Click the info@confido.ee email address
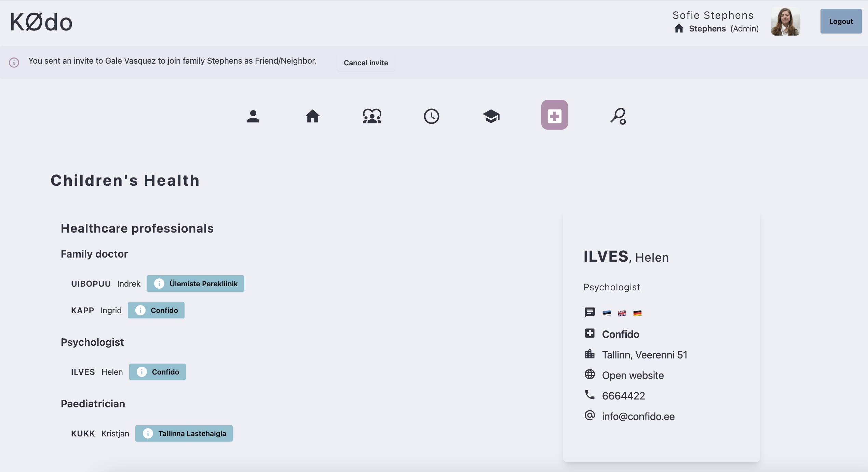 tap(638, 416)
